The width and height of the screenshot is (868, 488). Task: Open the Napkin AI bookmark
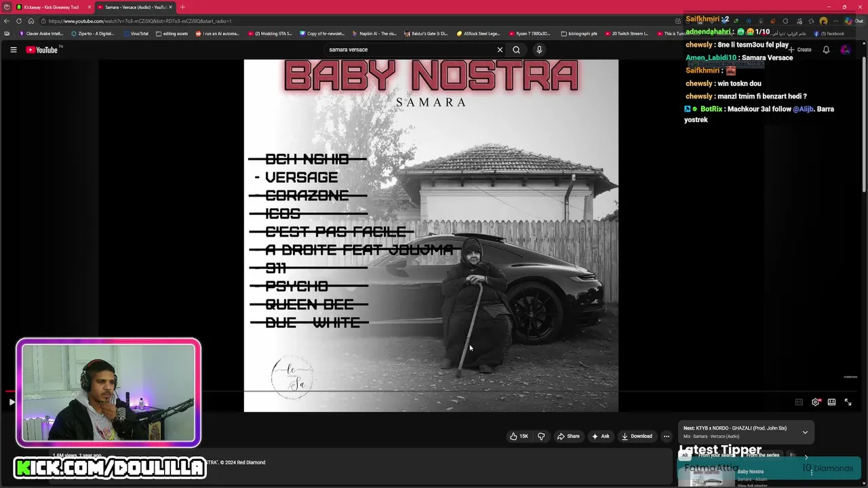click(374, 33)
